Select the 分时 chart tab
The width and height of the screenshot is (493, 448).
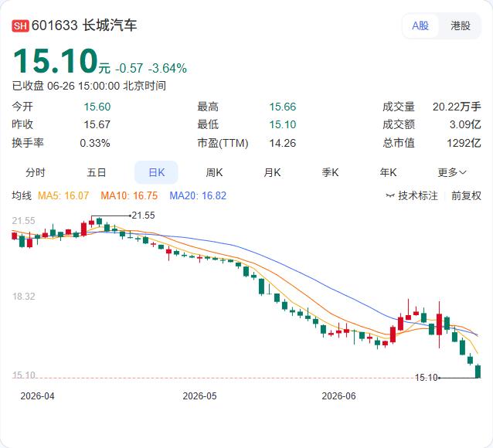point(36,172)
